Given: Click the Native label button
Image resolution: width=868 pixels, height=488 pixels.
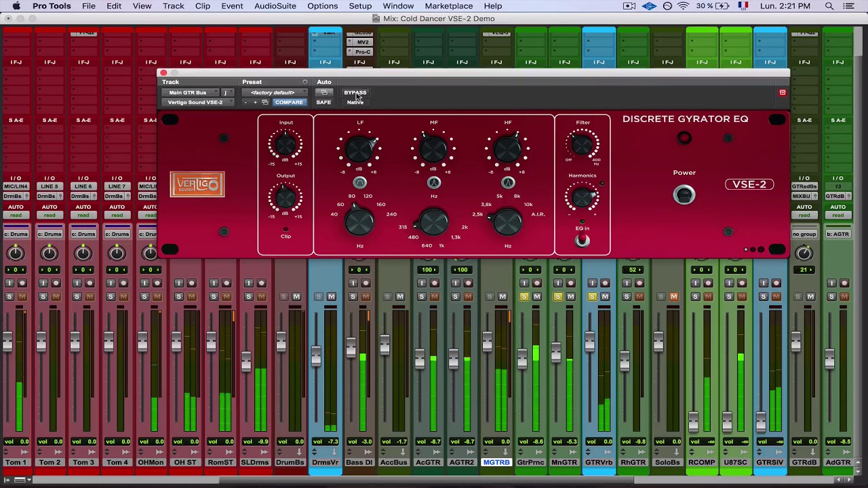Looking at the screenshot, I should [355, 102].
